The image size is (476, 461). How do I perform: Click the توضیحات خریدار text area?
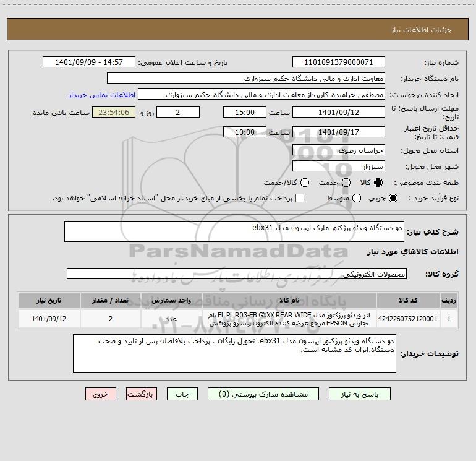[234, 353]
